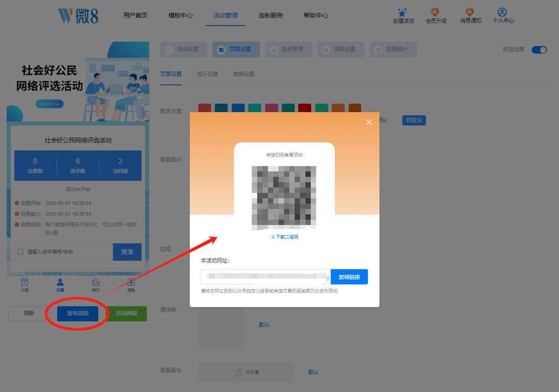Switch to 高级设置 tab
This screenshot has height=392, width=559.
tap(341, 49)
